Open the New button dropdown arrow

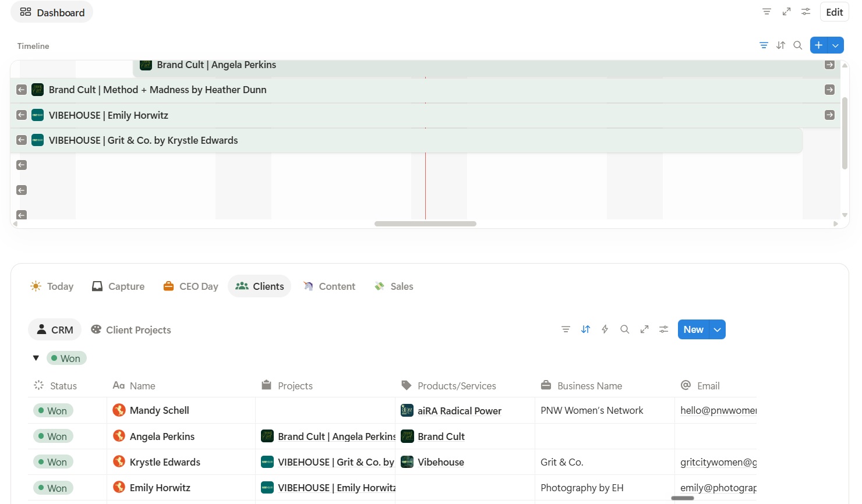(718, 329)
